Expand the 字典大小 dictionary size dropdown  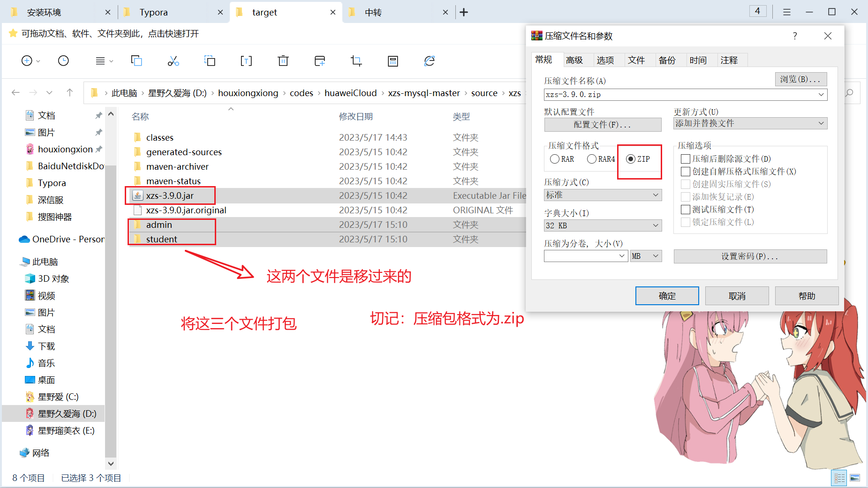603,225
